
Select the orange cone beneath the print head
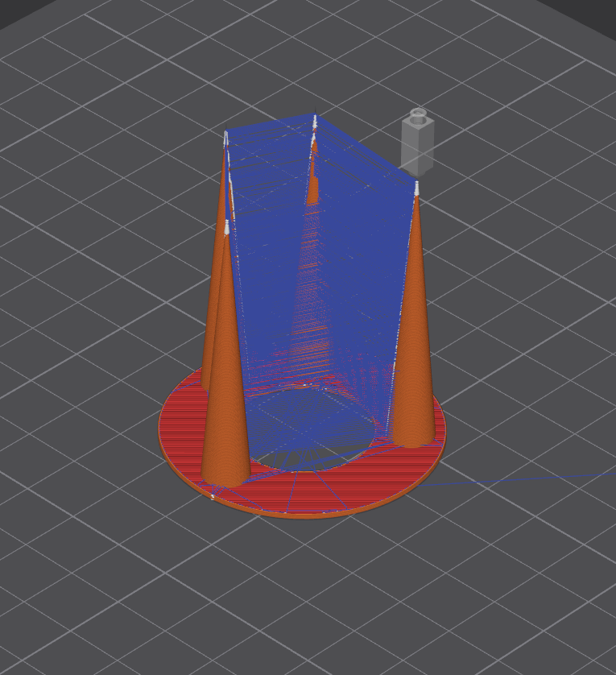[x=415, y=318]
